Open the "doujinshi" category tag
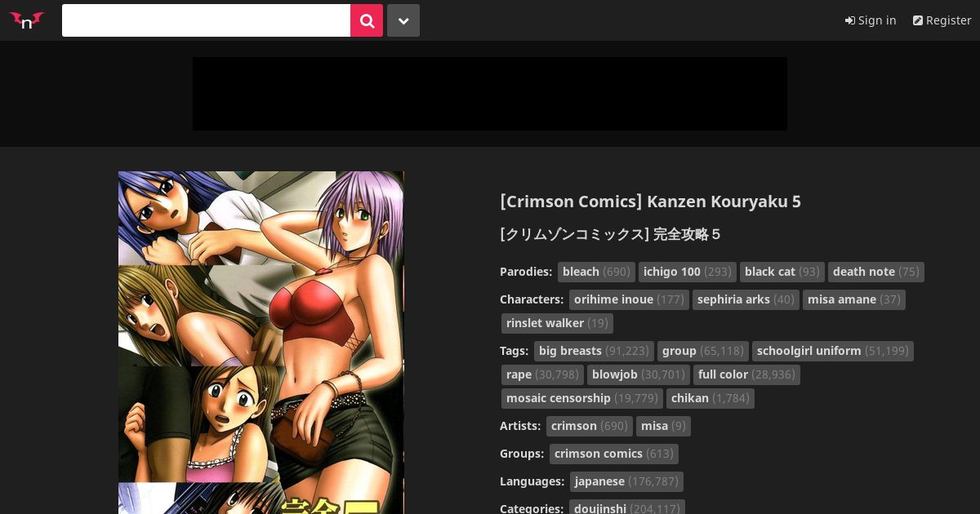The width and height of the screenshot is (980, 514). 627,507
